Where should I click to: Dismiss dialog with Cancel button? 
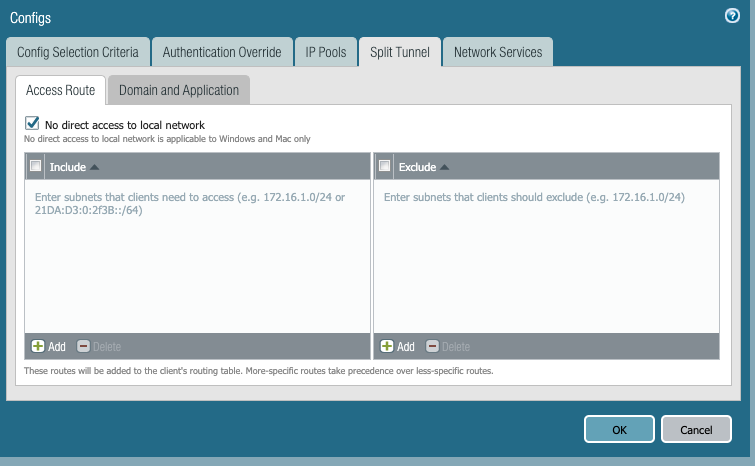[x=696, y=429]
